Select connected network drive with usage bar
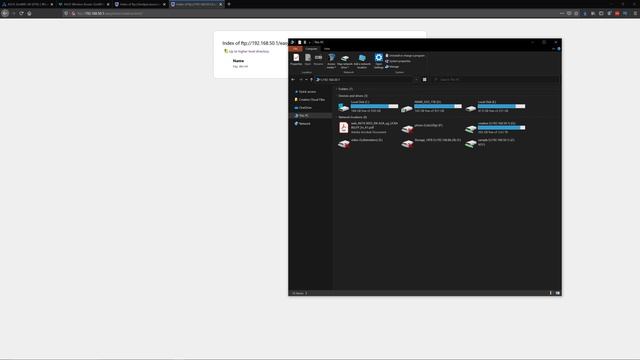 point(495,128)
